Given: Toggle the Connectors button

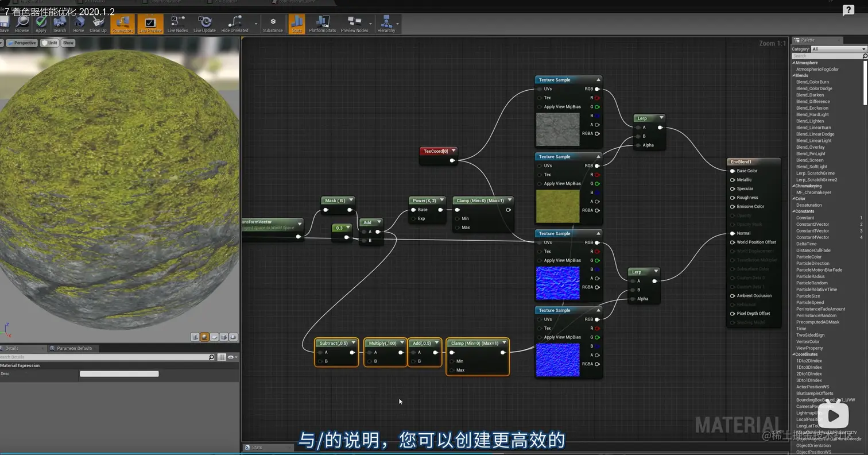Looking at the screenshot, I should point(122,24).
